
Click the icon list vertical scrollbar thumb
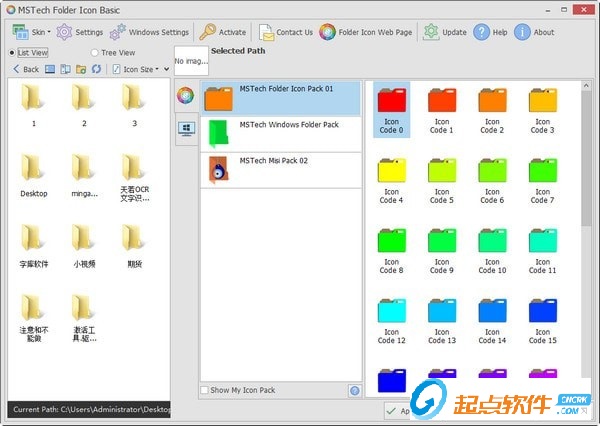coord(586,158)
